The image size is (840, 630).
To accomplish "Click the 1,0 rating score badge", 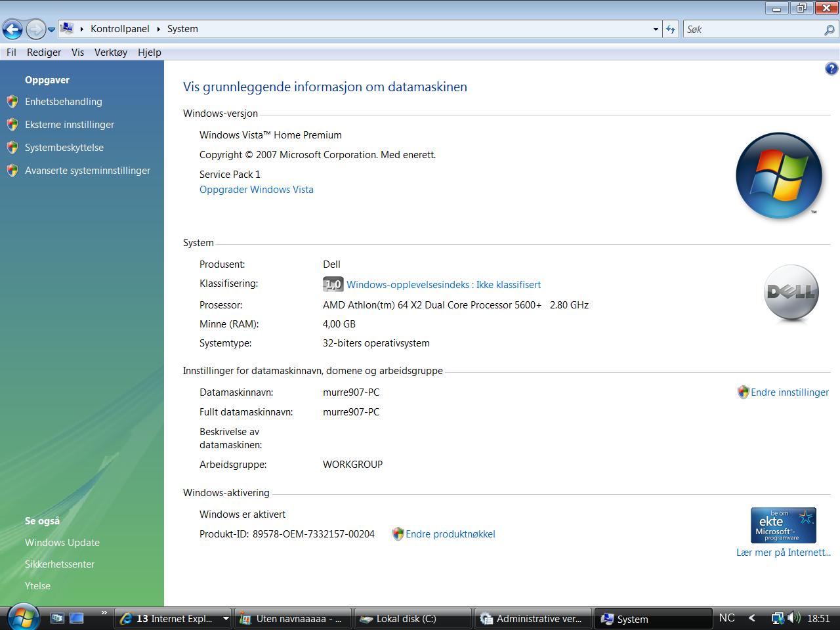I will click(x=333, y=284).
